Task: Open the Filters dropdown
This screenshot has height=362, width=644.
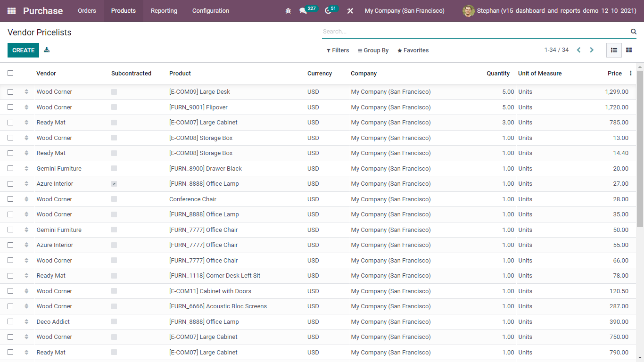Action: pos(338,50)
